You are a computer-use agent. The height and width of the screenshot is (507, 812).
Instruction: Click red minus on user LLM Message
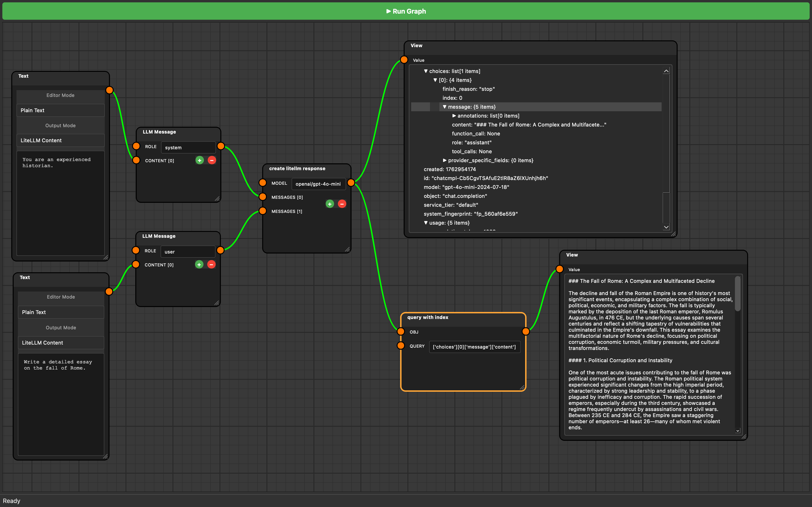(211, 265)
